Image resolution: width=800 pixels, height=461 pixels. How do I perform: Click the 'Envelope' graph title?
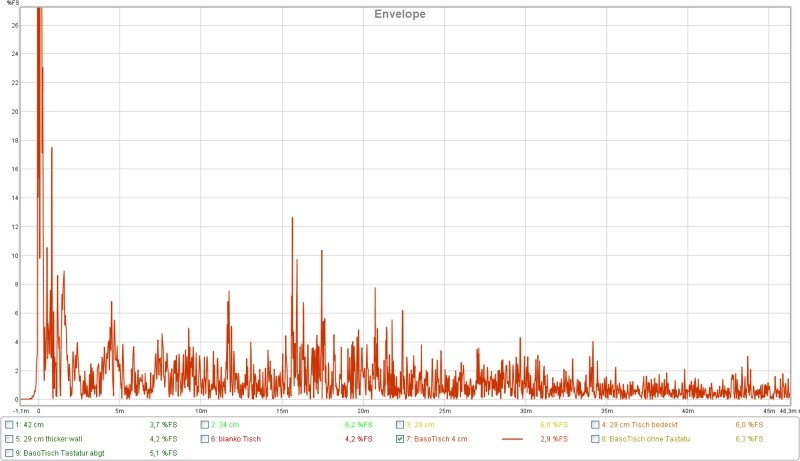tap(399, 14)
